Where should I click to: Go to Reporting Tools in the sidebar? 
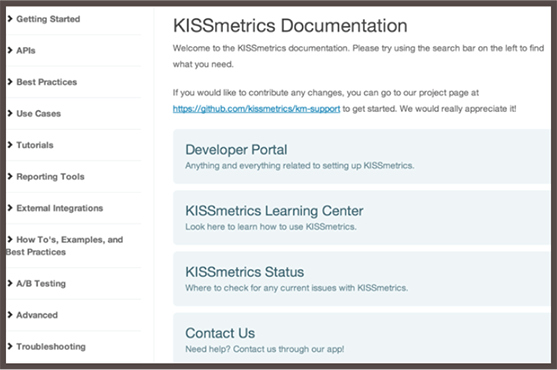(50, 176)
